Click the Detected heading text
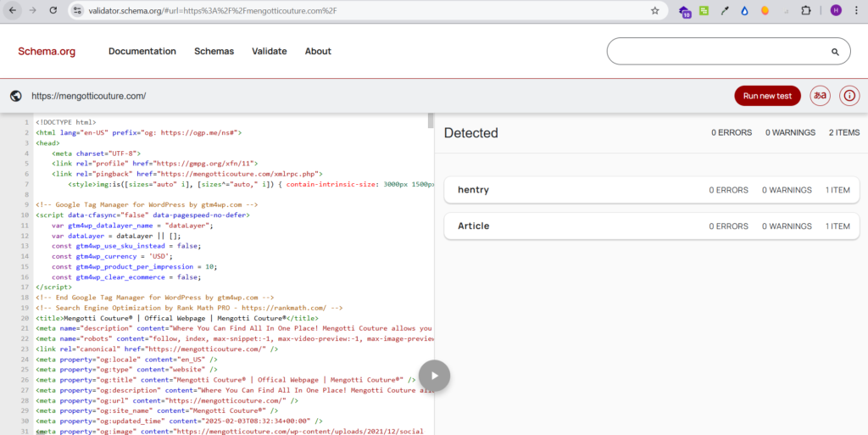Image resolution: width=868 pixels, height=435 pixels. (471, 133)
